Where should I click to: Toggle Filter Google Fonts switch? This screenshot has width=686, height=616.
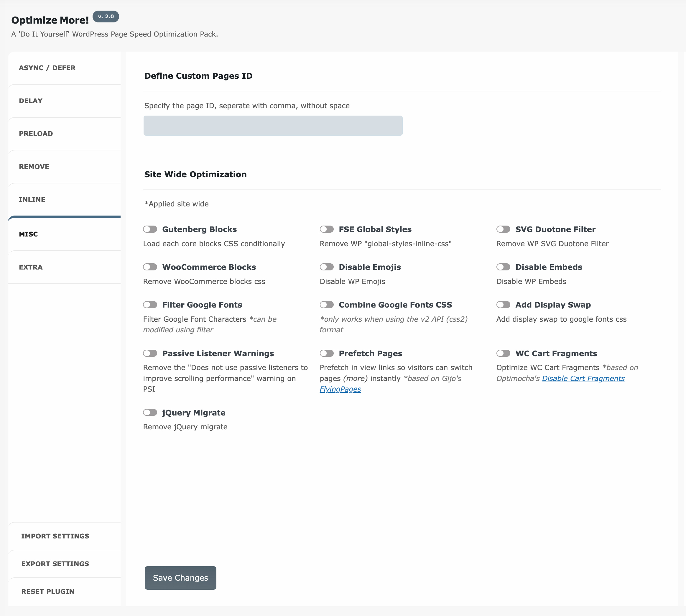tap(150, 305)
